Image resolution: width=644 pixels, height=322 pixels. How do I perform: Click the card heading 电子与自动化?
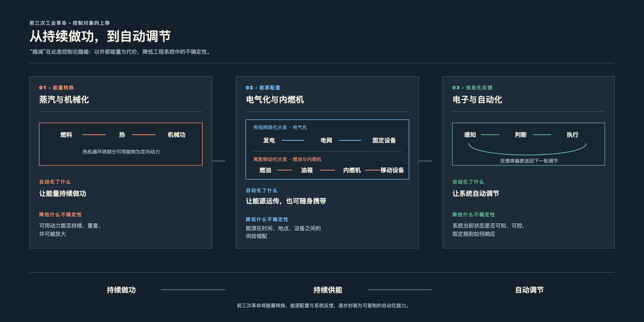tap(477, 100)
